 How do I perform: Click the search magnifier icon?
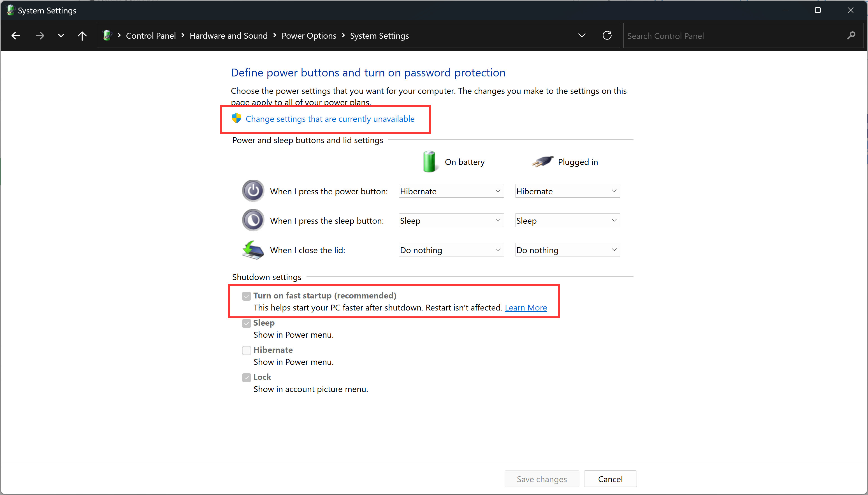click(851, 35)
